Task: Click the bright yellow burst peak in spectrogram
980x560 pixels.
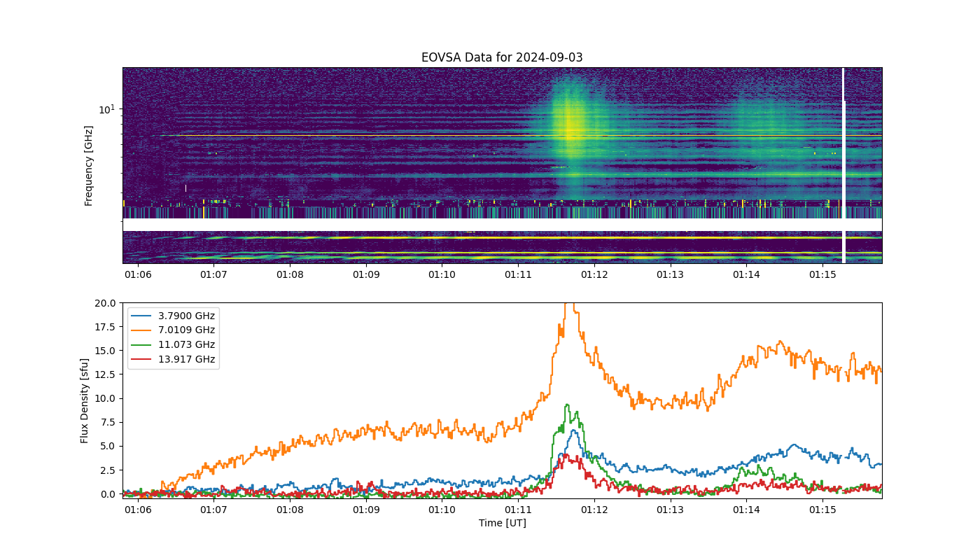Action: tap(570, 127)
